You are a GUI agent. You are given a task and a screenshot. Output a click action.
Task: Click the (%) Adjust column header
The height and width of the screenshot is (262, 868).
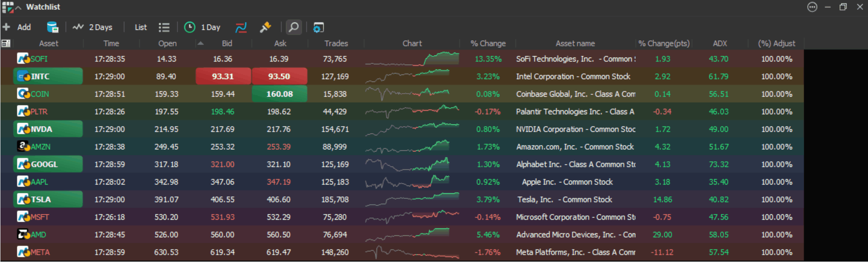pyautogui.click(x=776, y=44)
